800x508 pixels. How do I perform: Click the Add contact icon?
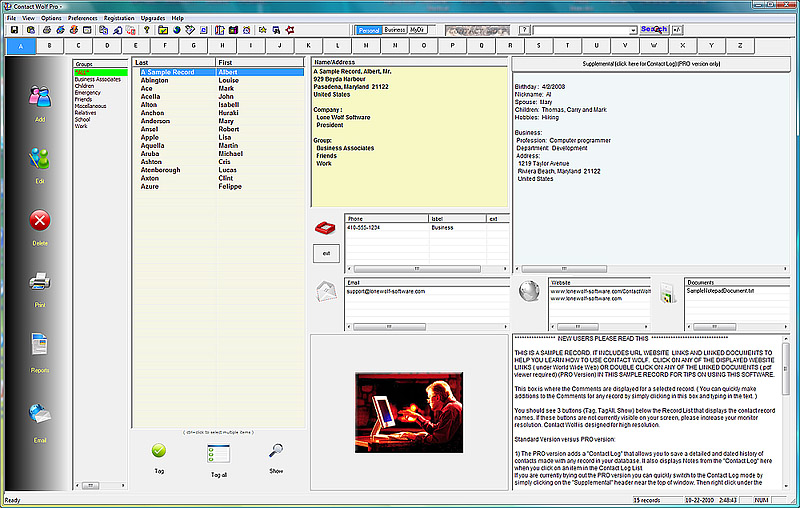pyautogui.click(x=40, y=98)
